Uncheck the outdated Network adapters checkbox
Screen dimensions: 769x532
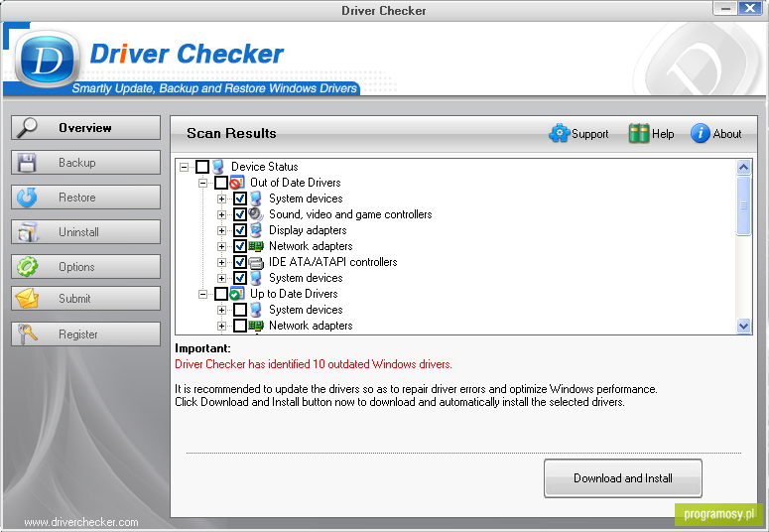tap(240, 246)
